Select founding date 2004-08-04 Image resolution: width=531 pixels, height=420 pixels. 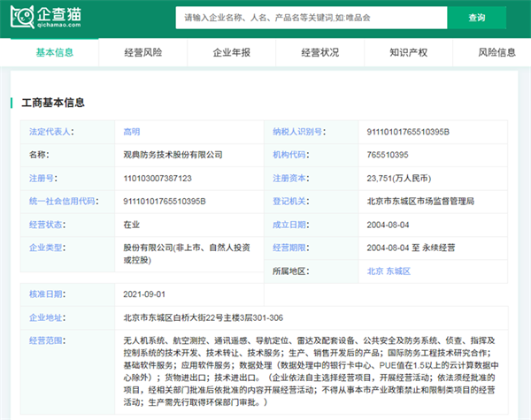[389, 225]
